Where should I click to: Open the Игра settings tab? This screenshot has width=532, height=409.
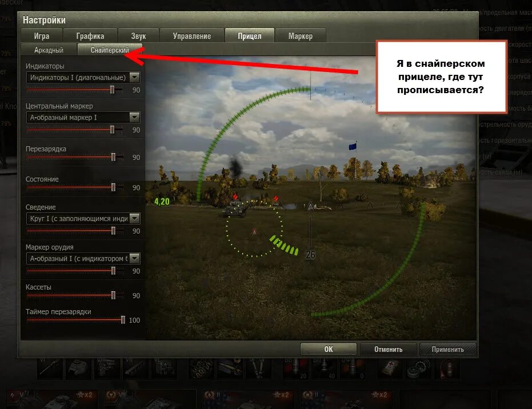41,35
